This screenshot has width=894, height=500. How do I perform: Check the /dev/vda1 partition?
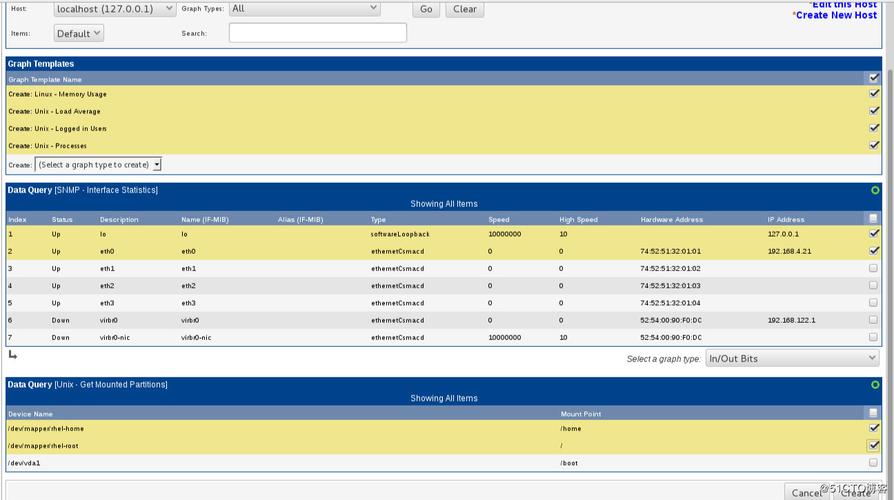coord(873,462)
